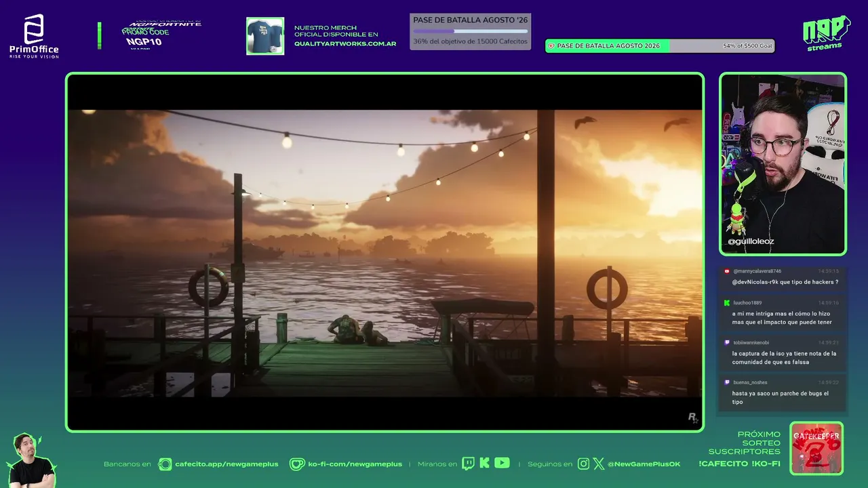
Task: Click the streamer webcam feed
Action: (x=783, y=164)
